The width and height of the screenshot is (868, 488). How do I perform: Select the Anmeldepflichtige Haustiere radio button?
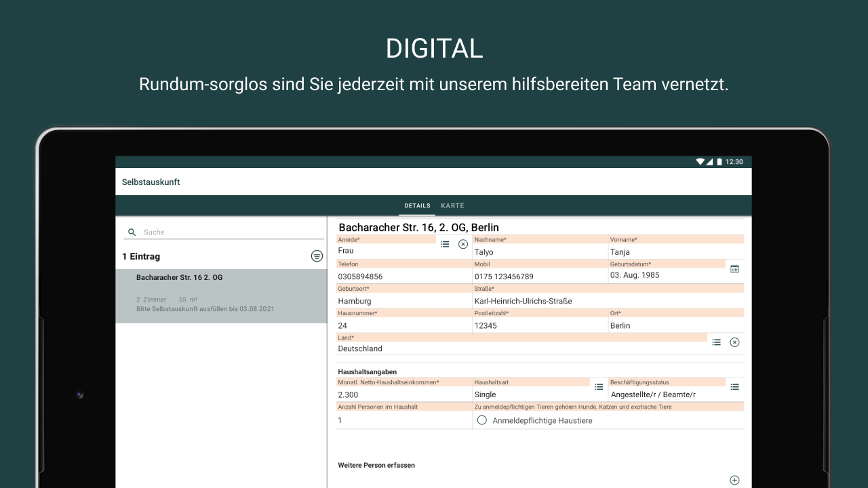(x=482, y=420)
